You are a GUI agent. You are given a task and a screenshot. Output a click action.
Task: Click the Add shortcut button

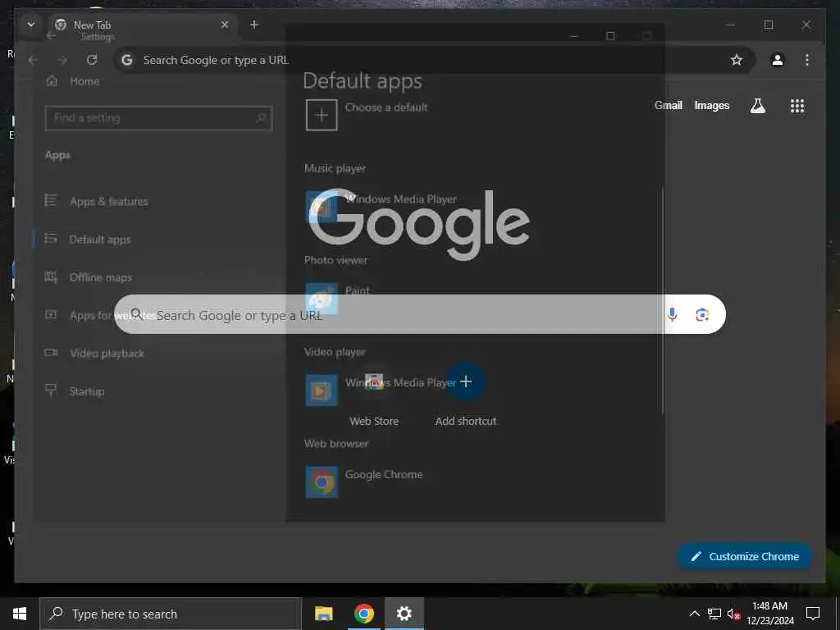pyautogui.click(x=466, y=395)
